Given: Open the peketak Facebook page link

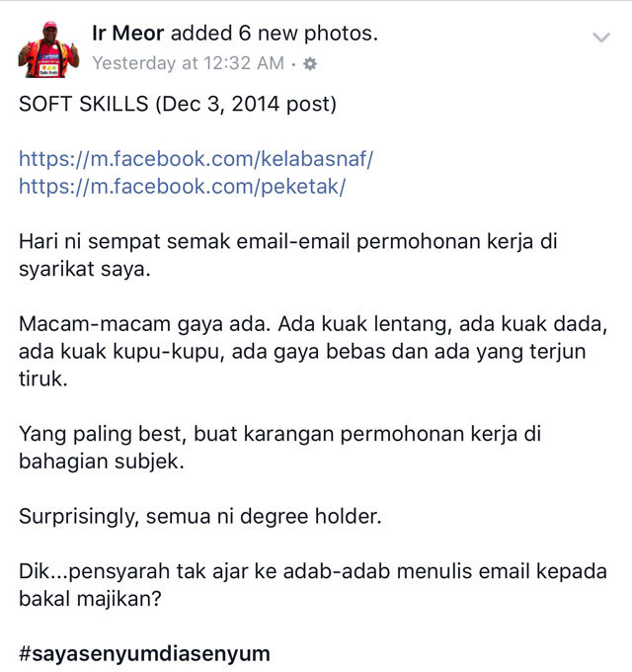Looking at the screenshot, I should (182, 187).
